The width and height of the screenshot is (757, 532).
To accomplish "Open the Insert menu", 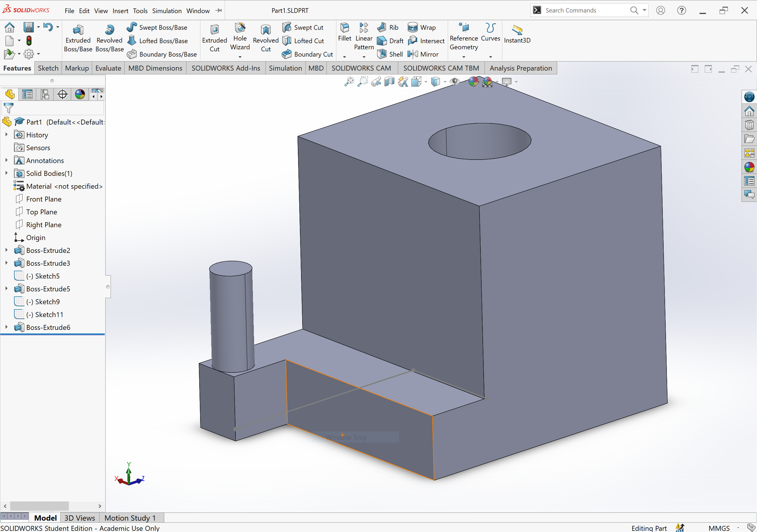I will pos(120,10).
